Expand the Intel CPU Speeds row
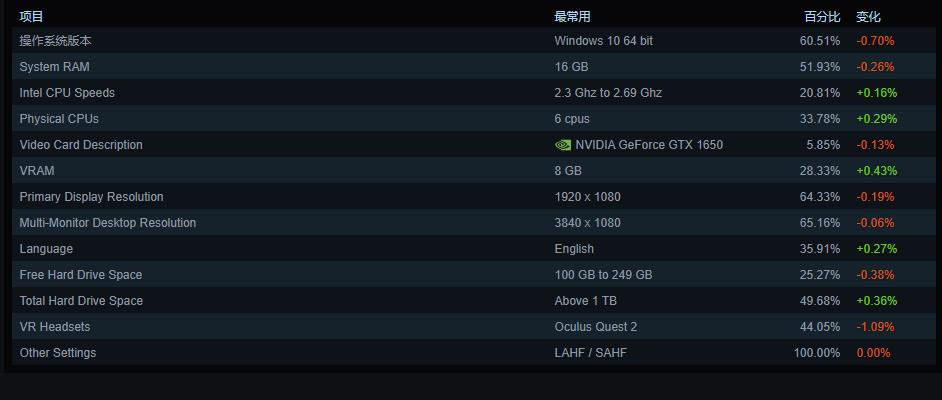The width and height of the screenshot is (942, 400). coord(67,93)
